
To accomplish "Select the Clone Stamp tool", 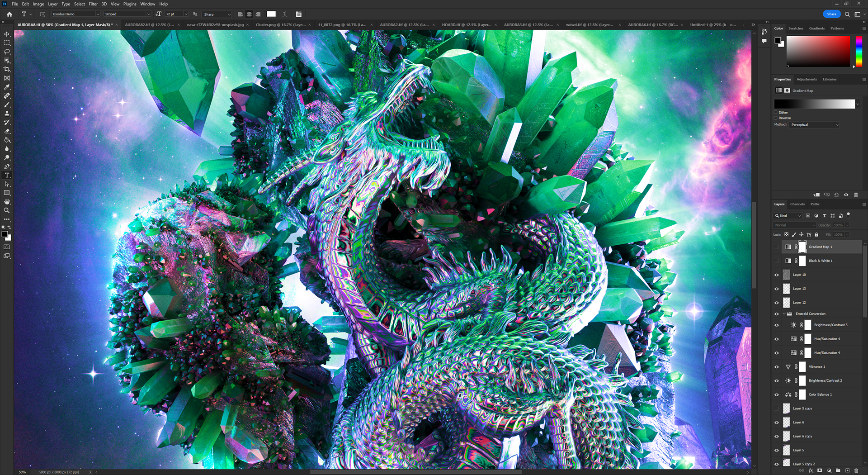I will pos(7,114).
